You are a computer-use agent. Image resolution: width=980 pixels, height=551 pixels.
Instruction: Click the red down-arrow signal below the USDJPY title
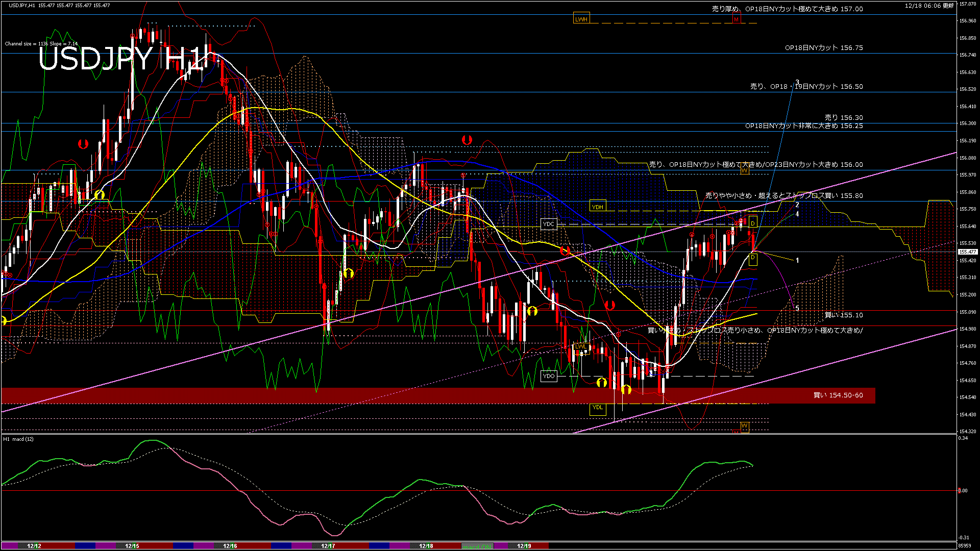click(x=83, y=144)
